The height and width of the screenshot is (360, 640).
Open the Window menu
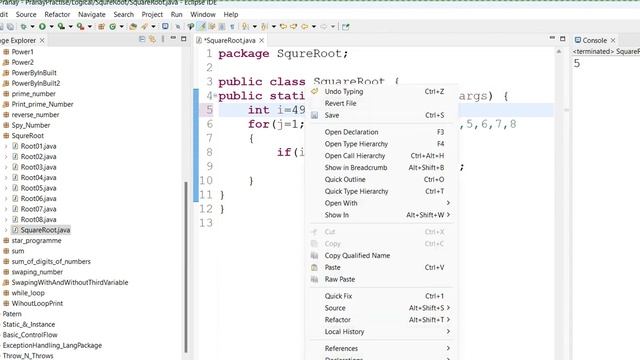203,14
